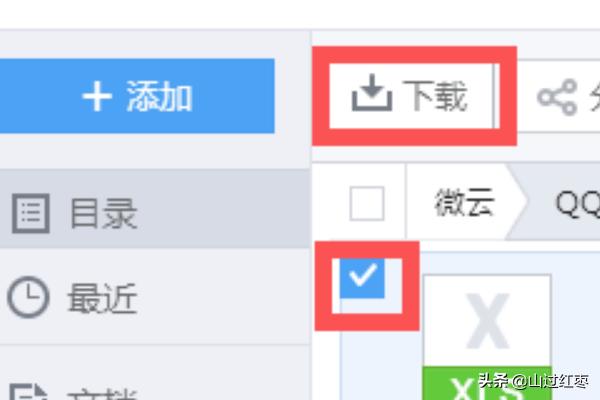
Task: Click the partially visible share label
Action: (x=595, y=97)
